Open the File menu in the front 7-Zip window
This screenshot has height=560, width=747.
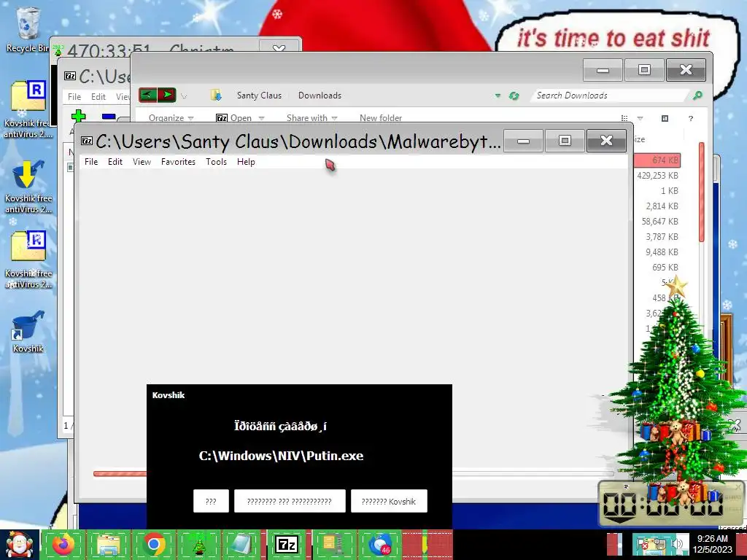pyautogui.click(x=91, y=162)
